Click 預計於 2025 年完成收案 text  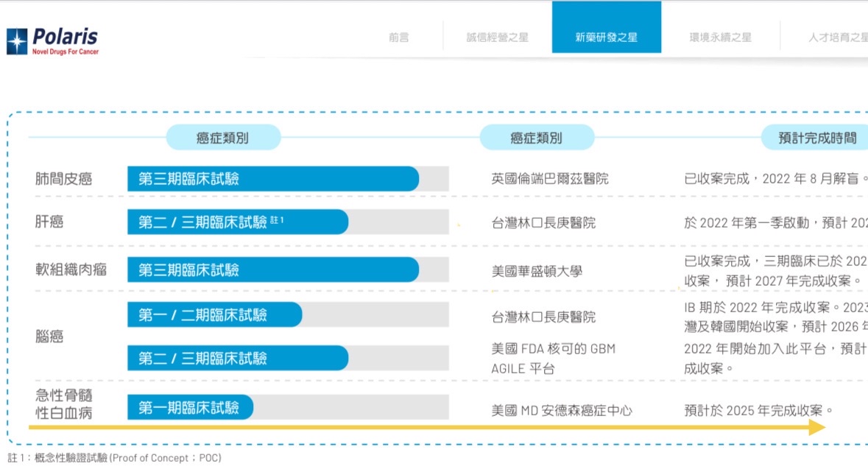[x=753, y=410]
